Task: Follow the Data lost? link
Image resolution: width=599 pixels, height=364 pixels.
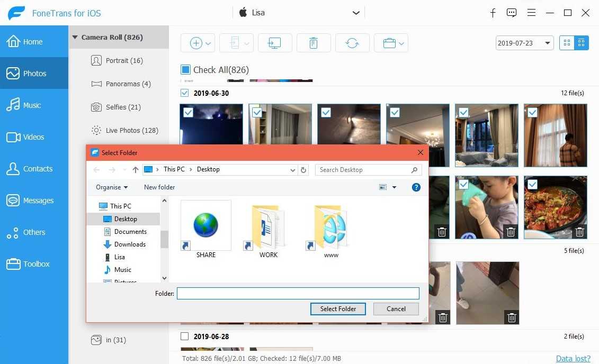Action: pyautogui.click(x=573, y=359)
